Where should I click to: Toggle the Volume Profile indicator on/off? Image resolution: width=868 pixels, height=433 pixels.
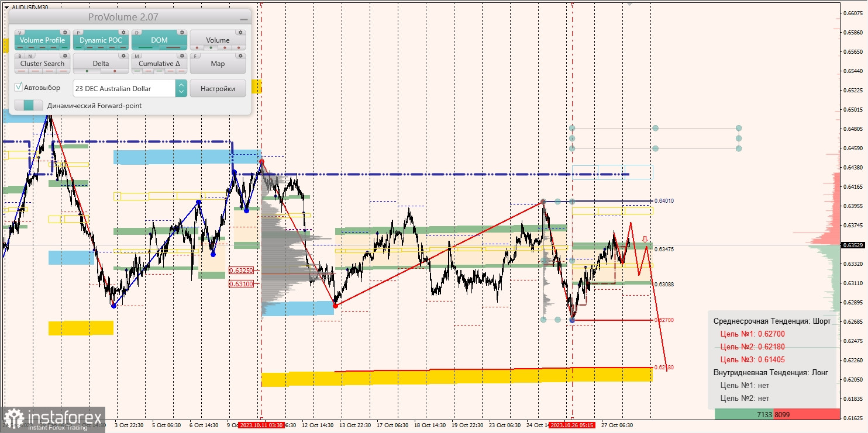pos(42,40)
